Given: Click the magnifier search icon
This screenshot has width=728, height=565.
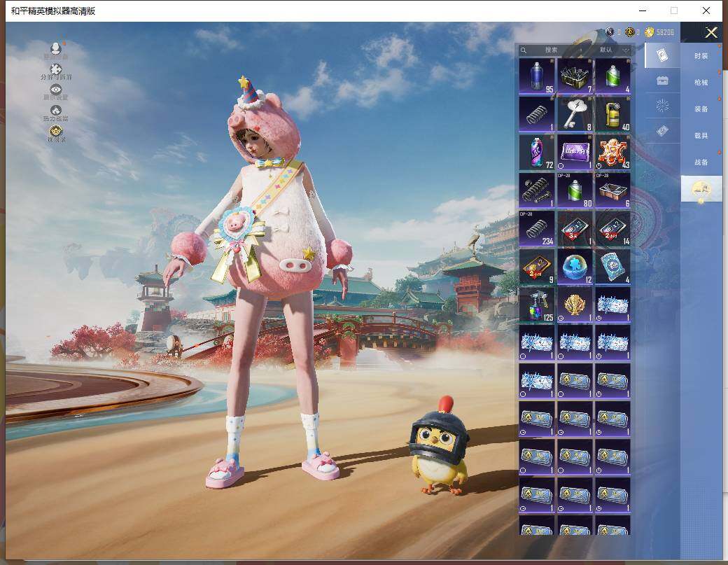Looking at the screenshot, I should pos(524,50).
